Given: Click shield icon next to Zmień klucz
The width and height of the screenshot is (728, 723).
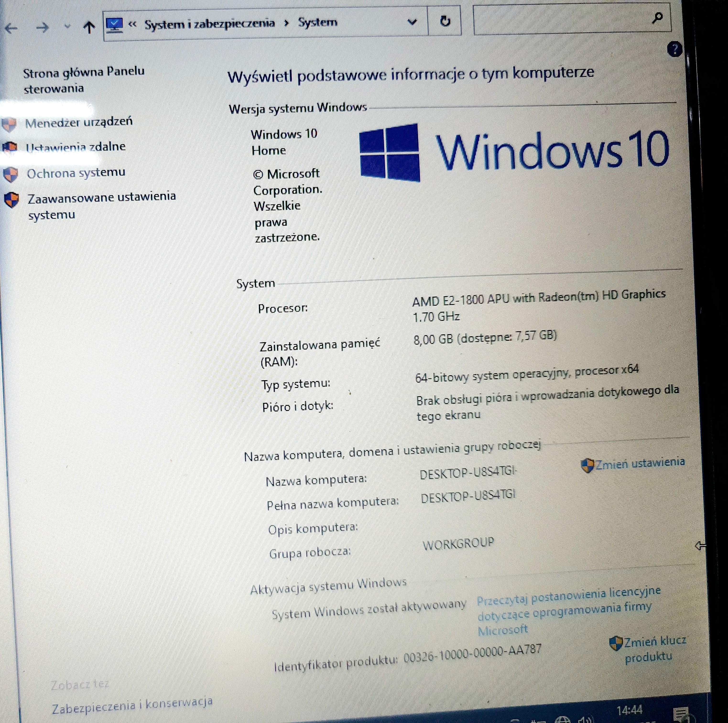Looking at the screenshot, I should click(x=616, y=643).
